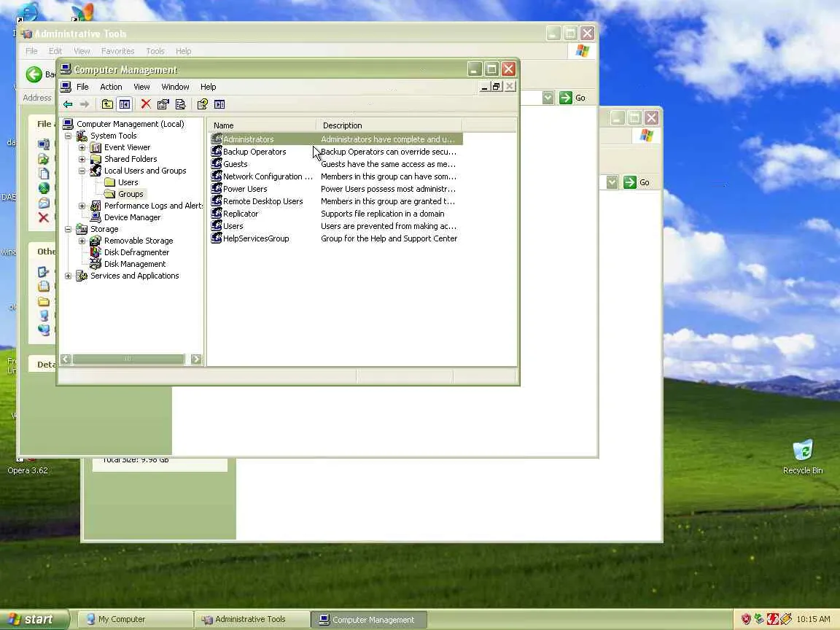Click the 10:15 AM system tray clock

pos(813,619)
